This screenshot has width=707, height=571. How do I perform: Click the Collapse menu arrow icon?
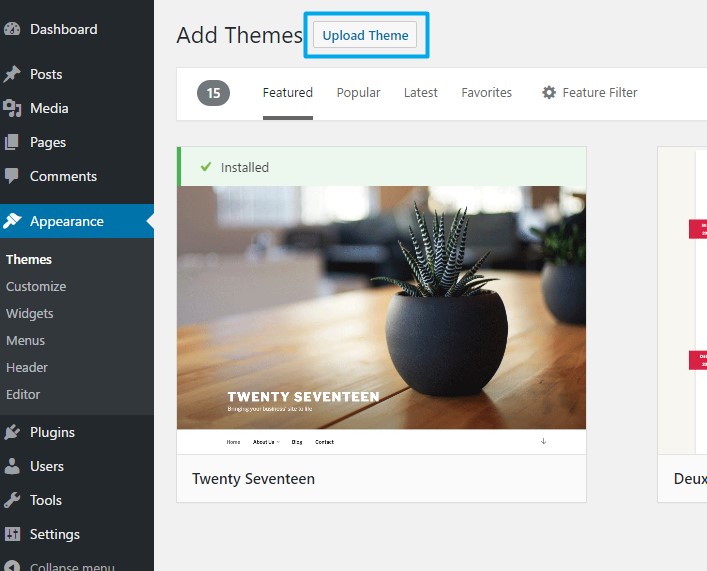(12, 566)
